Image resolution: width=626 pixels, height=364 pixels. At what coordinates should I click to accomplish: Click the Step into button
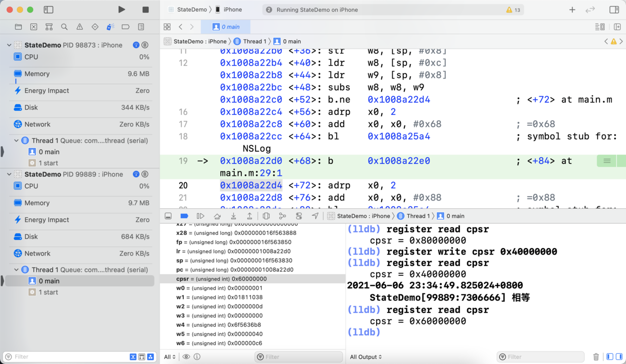coord(233,216)
